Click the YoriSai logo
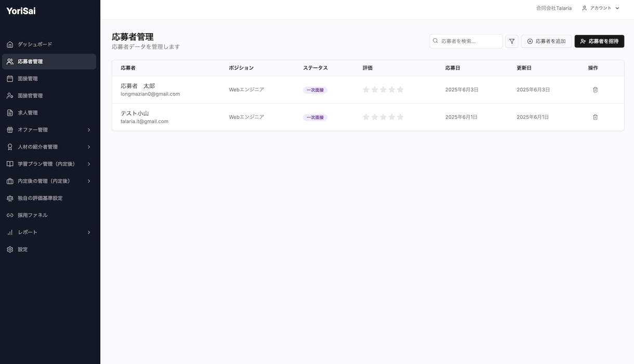 pyautogui.click(x=21, y=11)
